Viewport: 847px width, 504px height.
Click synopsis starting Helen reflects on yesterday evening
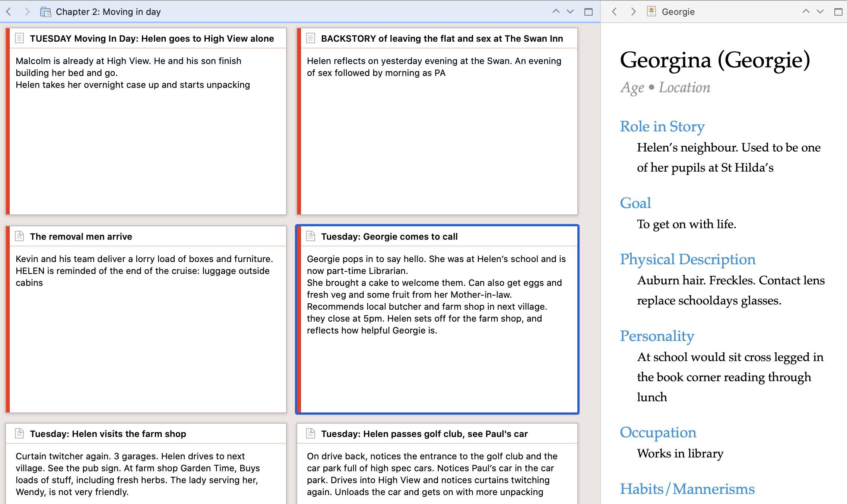pos(434,67)
